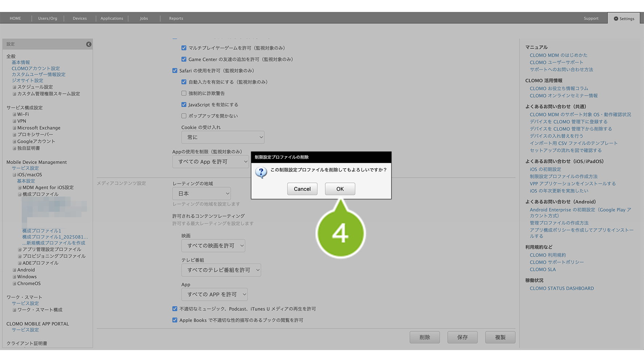Expand Microsoft Exchange tree node
This screenshot has height=362, width=644.
pyautogui.click(x=14, y=128)
